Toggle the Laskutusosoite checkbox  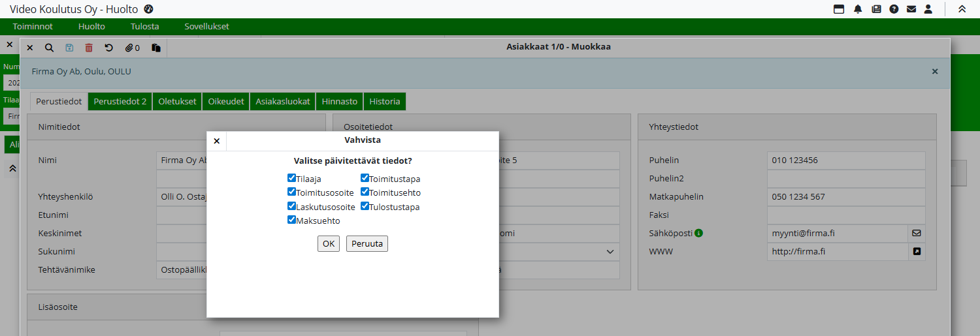(292, 206)
